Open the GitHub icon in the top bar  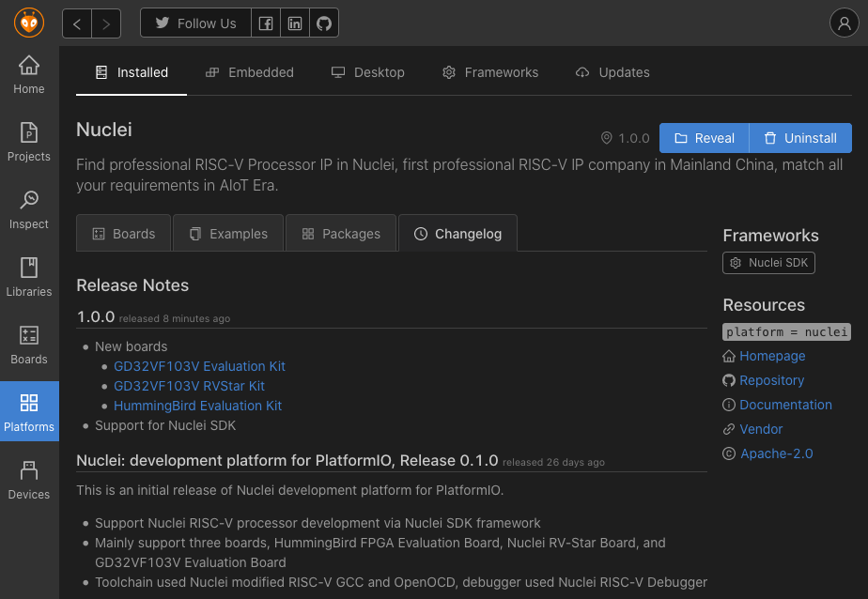click(324, 23)
